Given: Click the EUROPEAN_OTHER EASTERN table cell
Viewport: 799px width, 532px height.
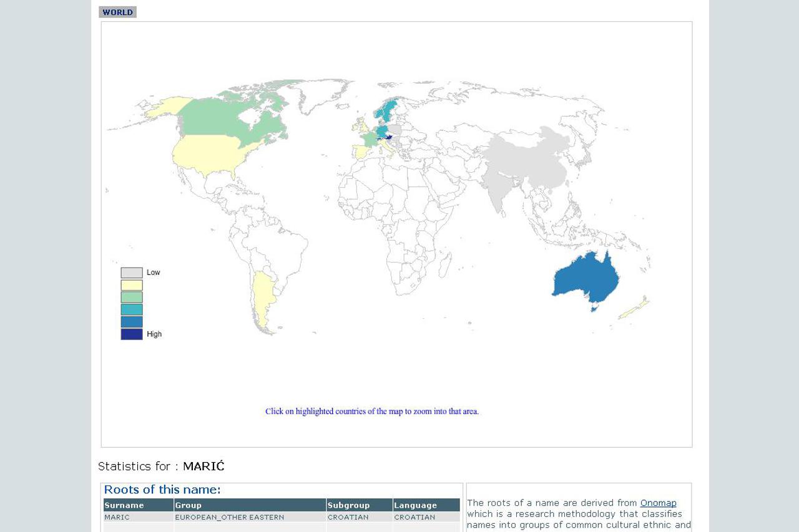Looking at the screenshot, I should tap(230, 517).
